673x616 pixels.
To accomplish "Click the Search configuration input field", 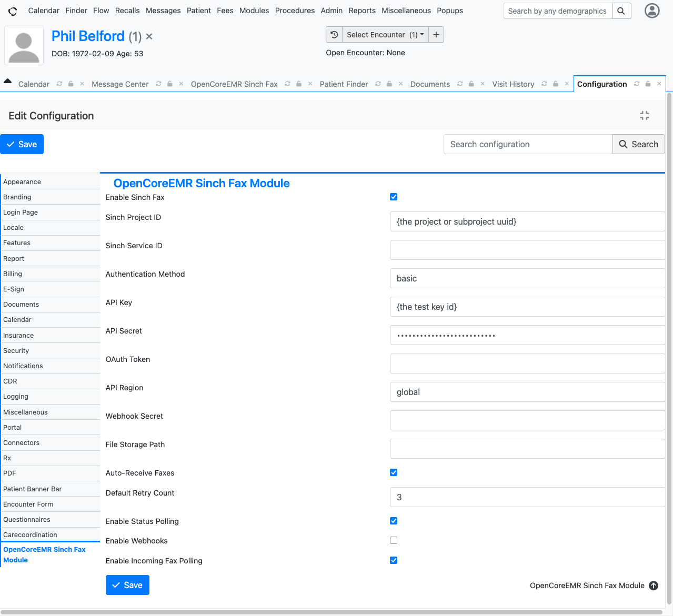I will click(x=527, y=144).
